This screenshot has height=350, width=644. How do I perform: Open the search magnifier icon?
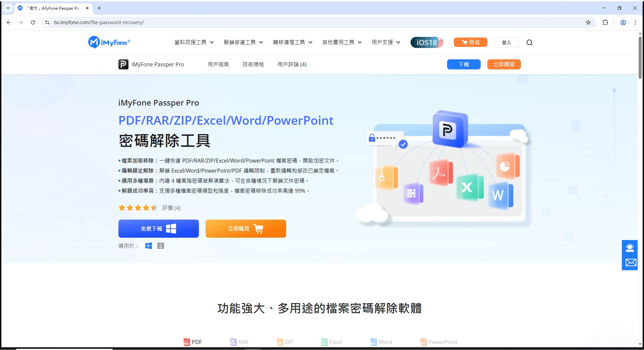(529, 42)
